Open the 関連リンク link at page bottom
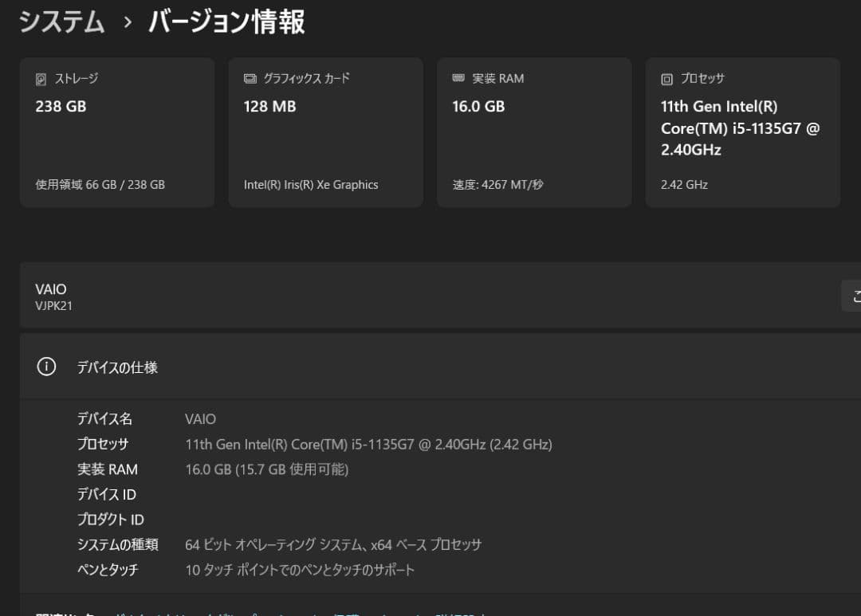This screenshot has width=861, height=616. pos(48,614)
